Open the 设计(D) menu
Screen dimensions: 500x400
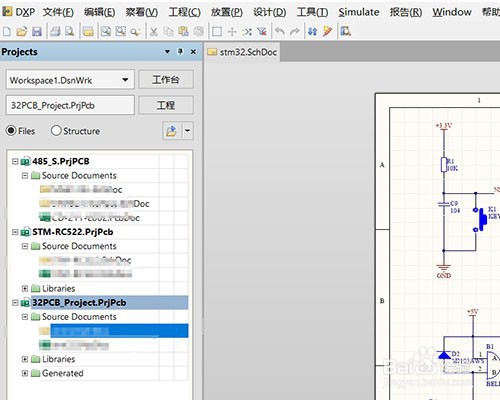coord(269,12)
